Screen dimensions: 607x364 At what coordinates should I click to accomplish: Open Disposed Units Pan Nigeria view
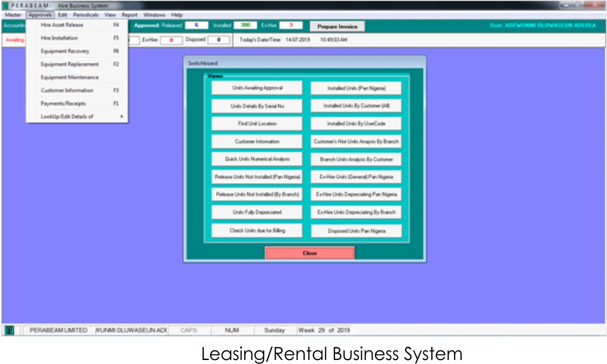click(356, 231)
